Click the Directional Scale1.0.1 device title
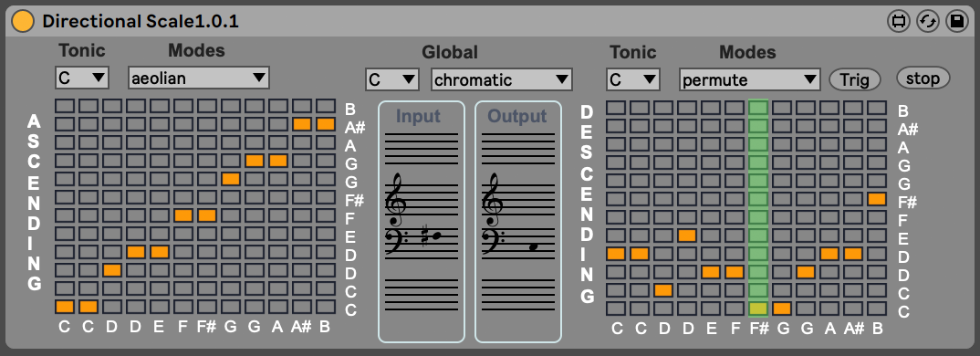 click(141, 22)
